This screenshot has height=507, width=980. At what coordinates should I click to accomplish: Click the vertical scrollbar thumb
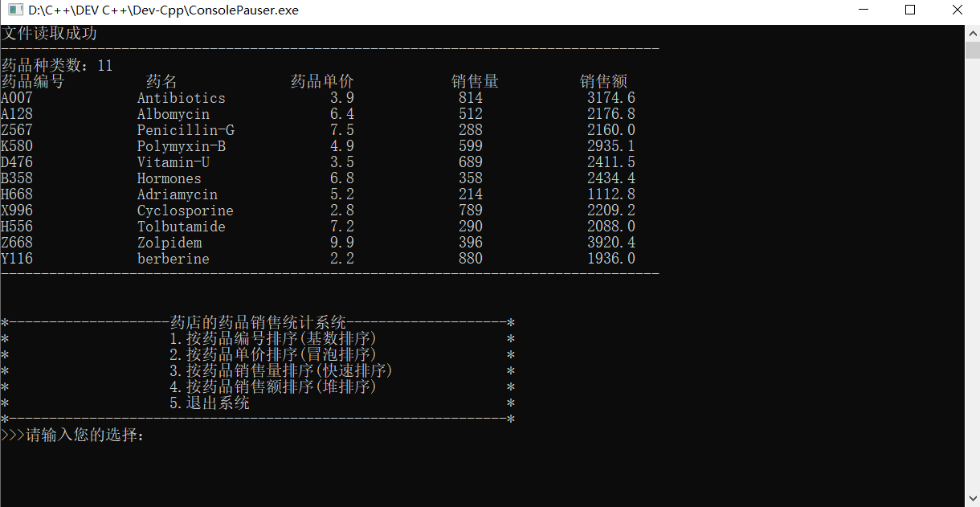(973, 50)
